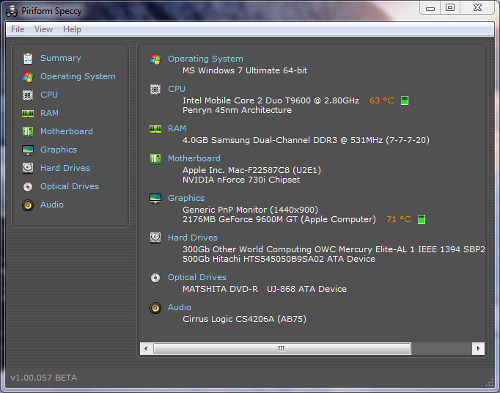
Task: Click the Motherboard icon in summary panel
Action: [155, 159]
